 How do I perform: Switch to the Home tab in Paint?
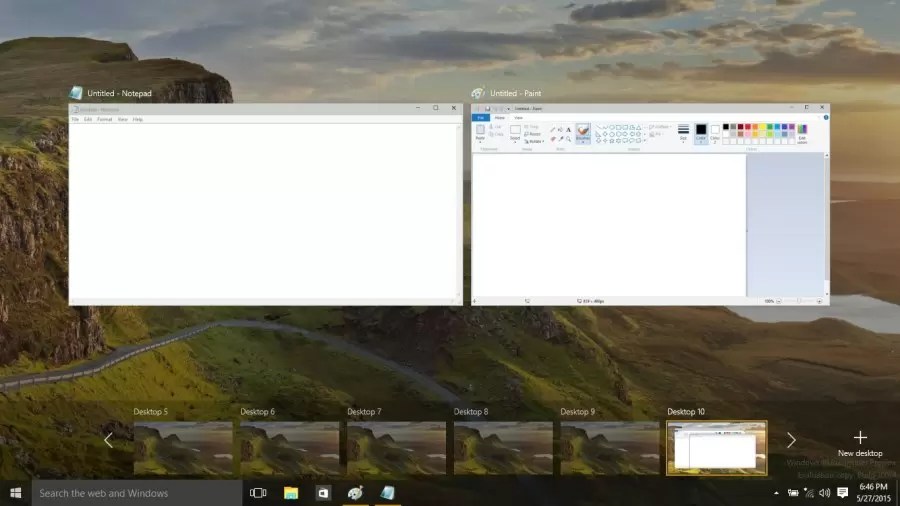[x=499, y=118]
